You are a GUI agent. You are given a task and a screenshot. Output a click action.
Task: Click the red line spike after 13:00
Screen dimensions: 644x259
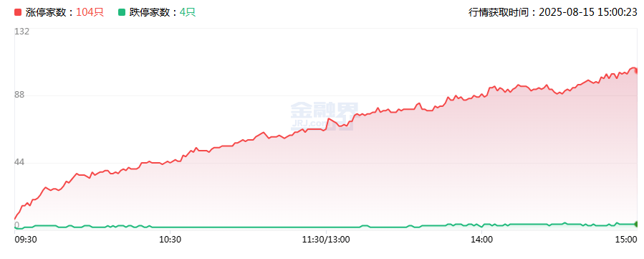click(x=329, y=119)
